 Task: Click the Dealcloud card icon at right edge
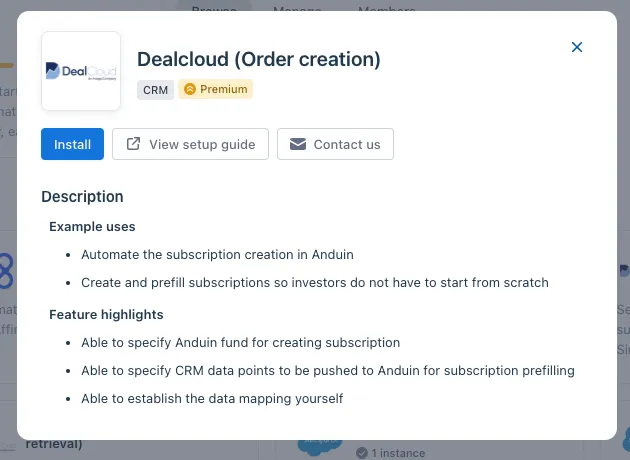tap(624, 270)
